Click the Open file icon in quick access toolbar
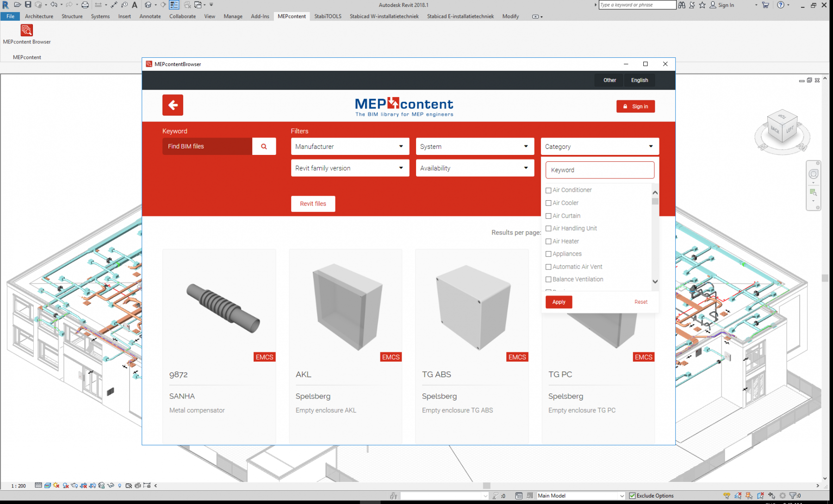The image size is (833, 504). (x=17, y=5)
